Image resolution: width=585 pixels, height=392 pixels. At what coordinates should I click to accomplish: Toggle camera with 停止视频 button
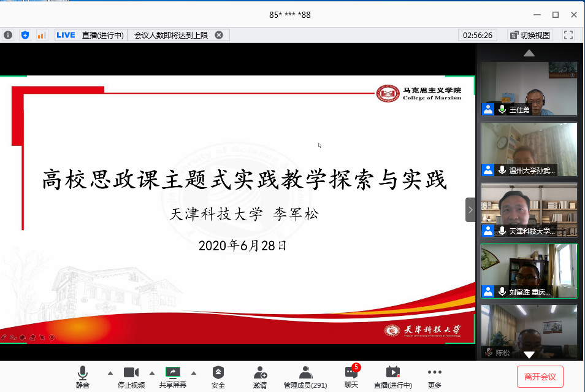131,376
